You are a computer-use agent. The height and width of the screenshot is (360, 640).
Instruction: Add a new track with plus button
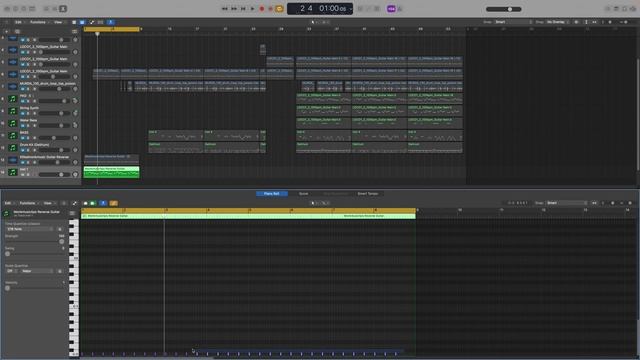[6, 31]
